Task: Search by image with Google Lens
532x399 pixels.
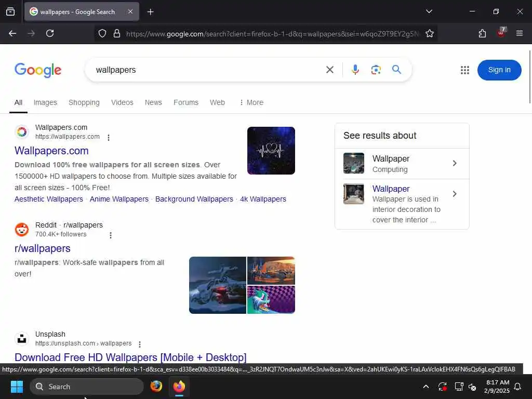Action: 376,70
